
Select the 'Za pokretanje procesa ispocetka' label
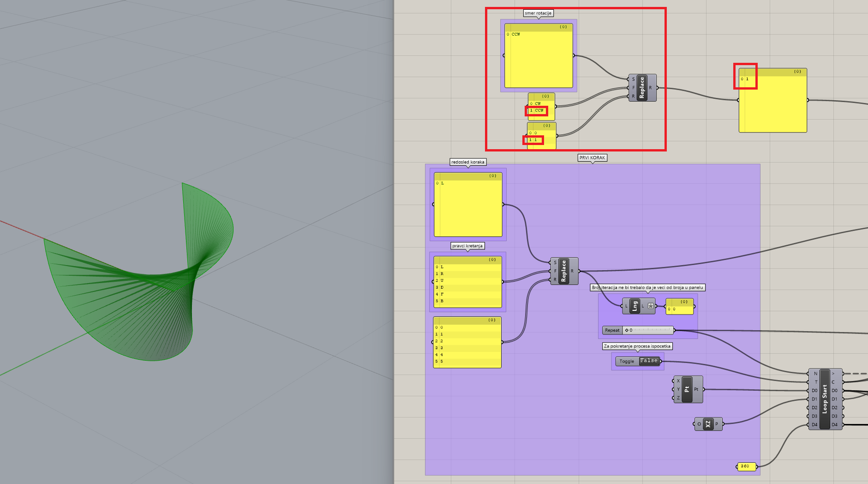[637, 346]
